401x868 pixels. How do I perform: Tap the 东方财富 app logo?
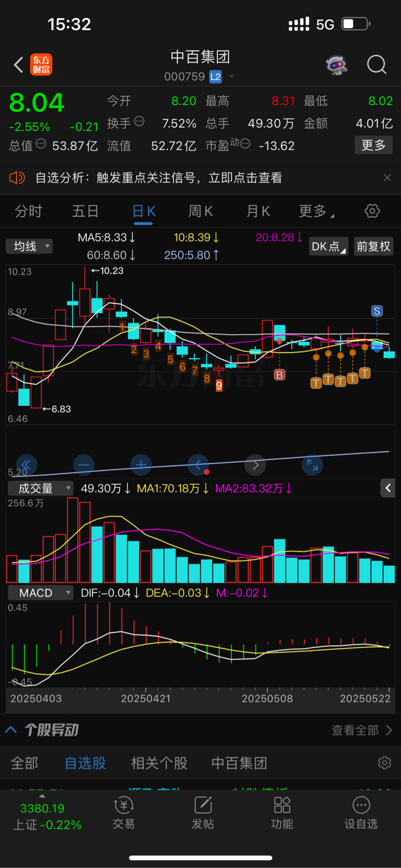(41, 65)
